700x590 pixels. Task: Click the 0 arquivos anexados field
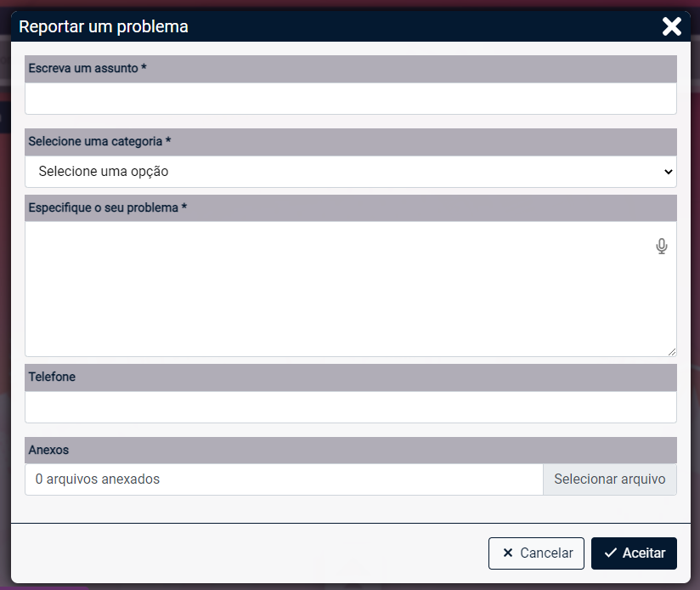(x=284, y=479)
